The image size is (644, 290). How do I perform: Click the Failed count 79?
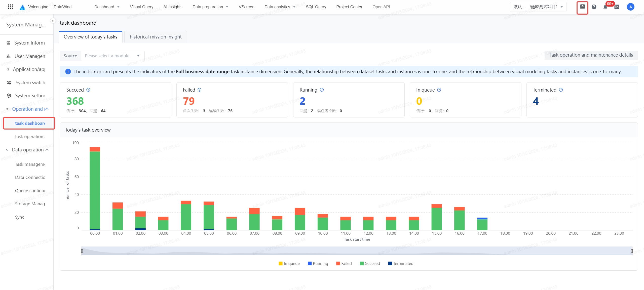(x=189, y=101)
